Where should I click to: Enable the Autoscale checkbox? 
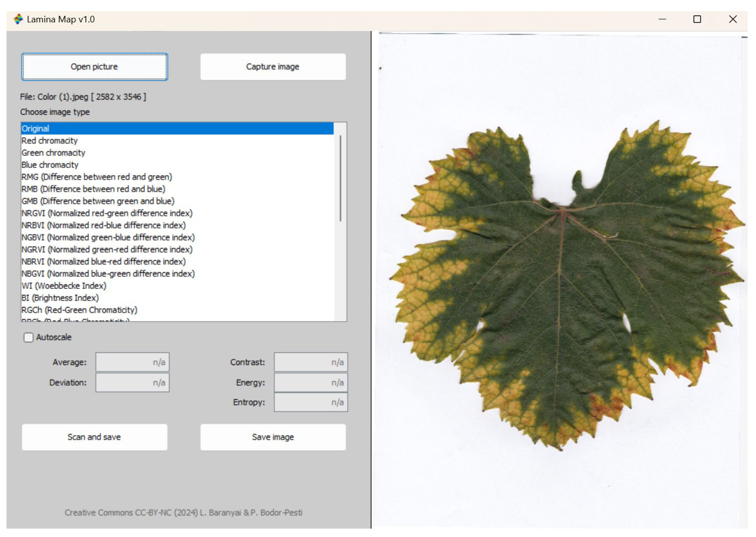pyautogui.click(x=28, y=337)
